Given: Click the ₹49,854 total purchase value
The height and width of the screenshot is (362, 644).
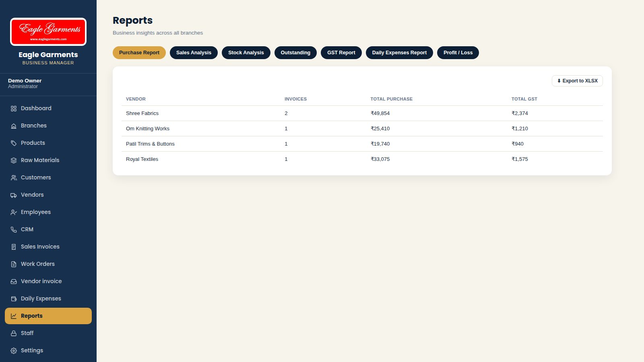Looking at the screenshot, I should tap(380, 113).
